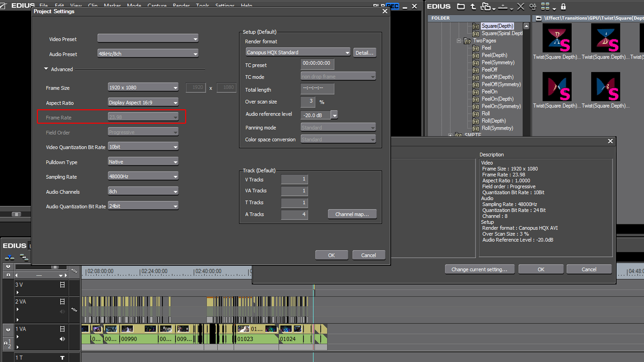This screenshot has width=644, height=362.
Task: Click the delete X icon in Effect palette
Action: [521, 6]
